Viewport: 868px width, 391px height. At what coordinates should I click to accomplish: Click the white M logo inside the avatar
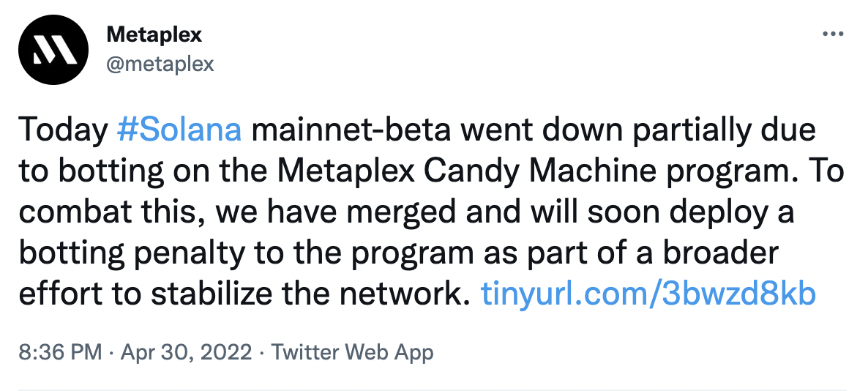pos(53,51)
